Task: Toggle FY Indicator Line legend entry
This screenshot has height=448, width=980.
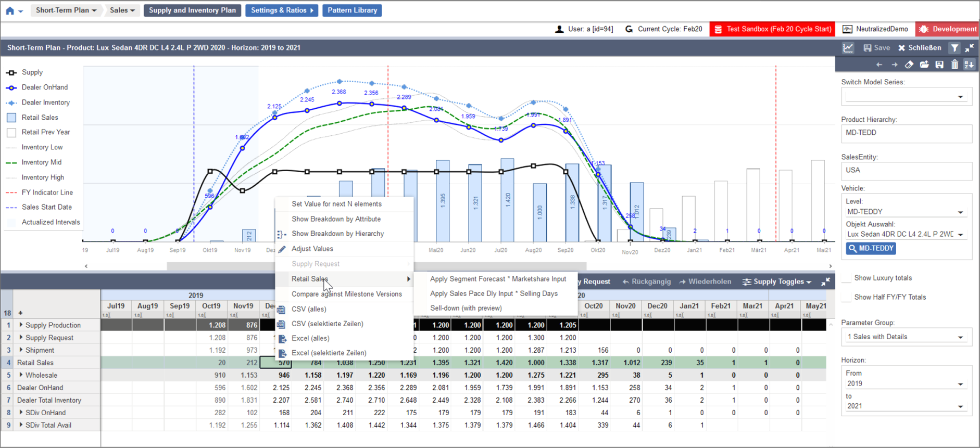Action: pos(40,193)
